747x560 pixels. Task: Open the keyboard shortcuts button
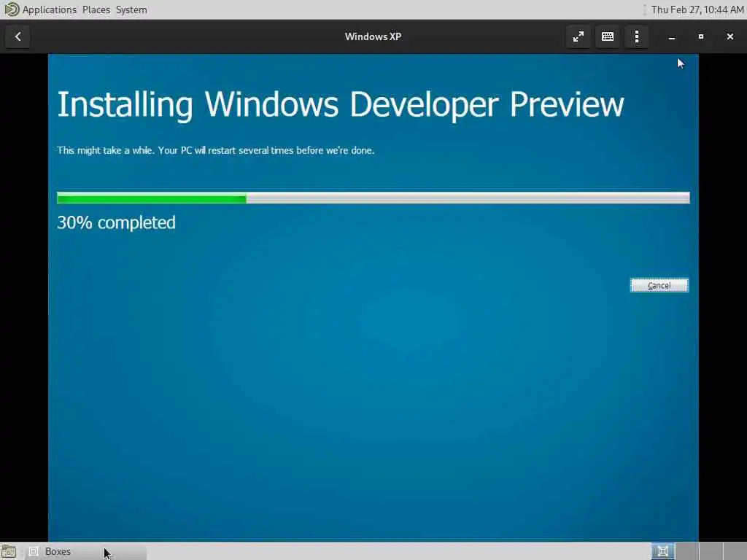(608, 36)
